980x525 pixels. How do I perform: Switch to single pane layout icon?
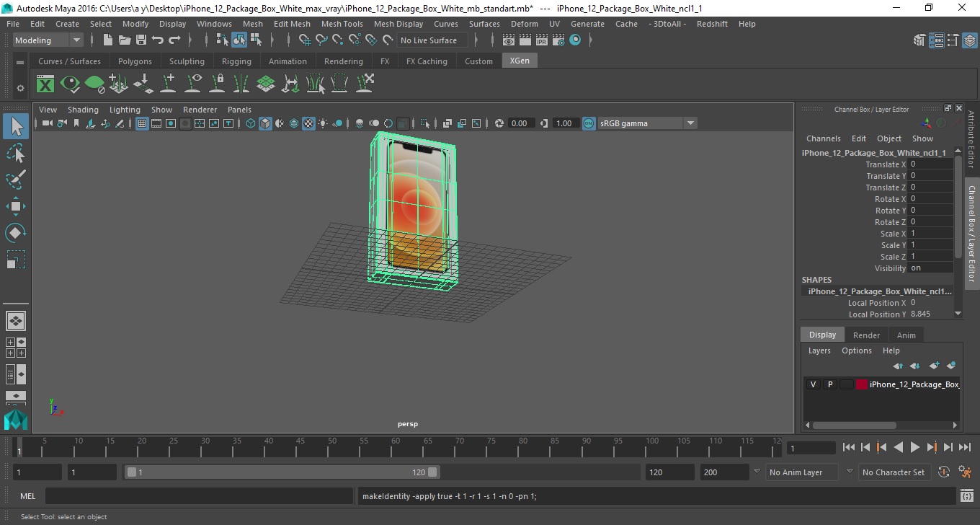click(x=16, y=320)
